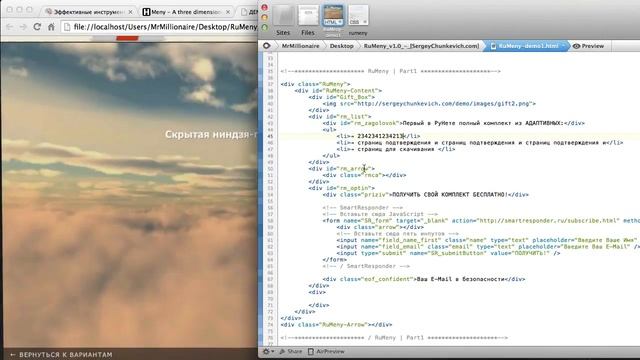Close the Coda window with red button
Image resolution: width=640 pixels, height=360 pixels.
pyautogui.click(x=264, y=7)
